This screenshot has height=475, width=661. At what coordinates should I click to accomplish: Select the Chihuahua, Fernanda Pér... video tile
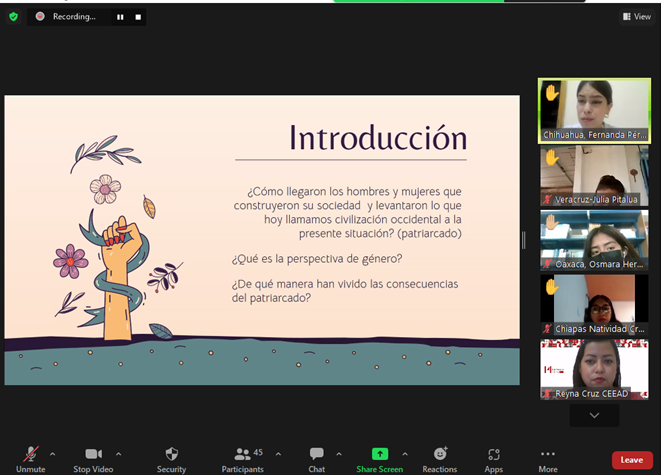(x=594, y=111)
